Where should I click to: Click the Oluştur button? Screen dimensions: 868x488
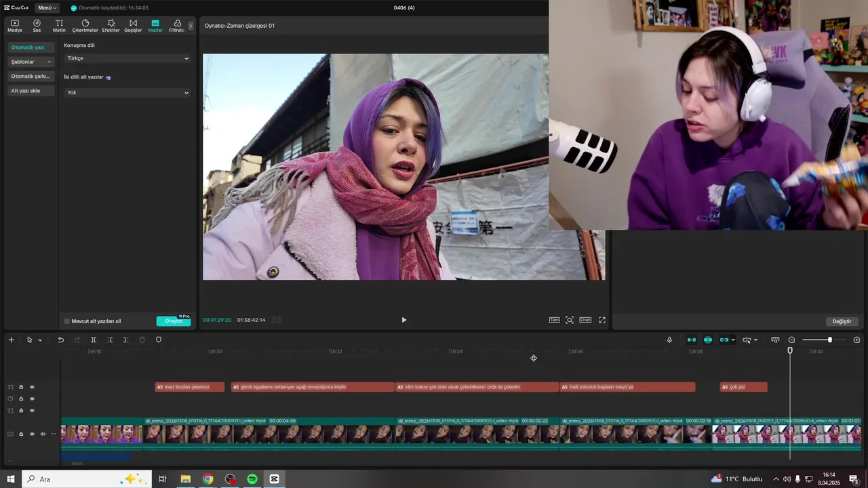[174, 321]
